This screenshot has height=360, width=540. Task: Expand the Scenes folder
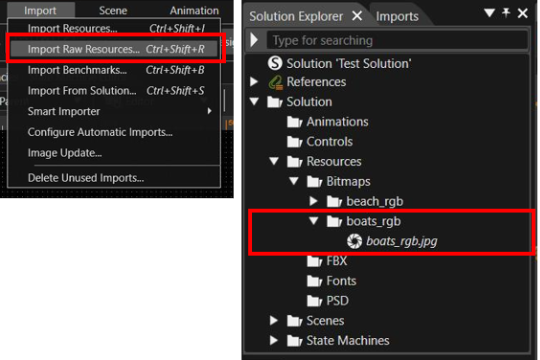coord(274,320)
